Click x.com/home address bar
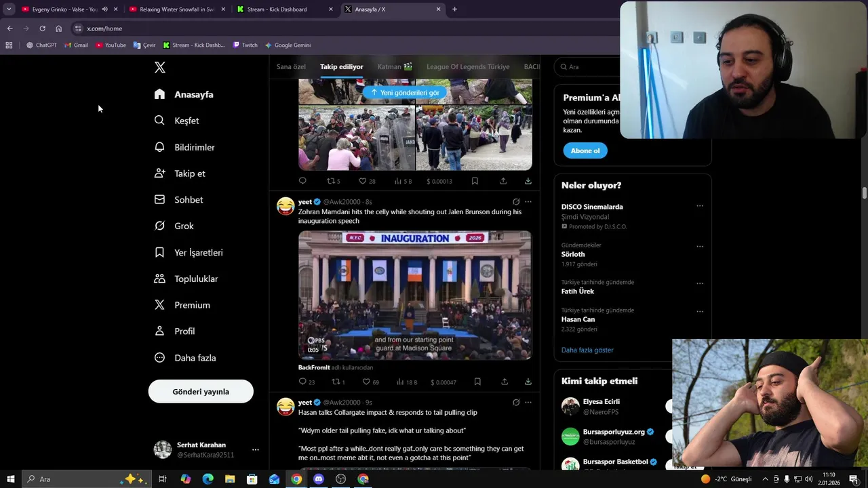Viewport: 868px width, 488px height. [104, 28]
